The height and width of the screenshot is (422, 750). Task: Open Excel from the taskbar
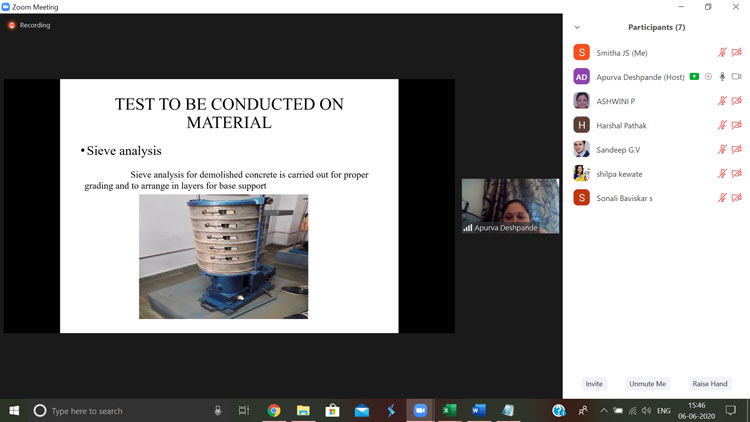click(450, 411)
